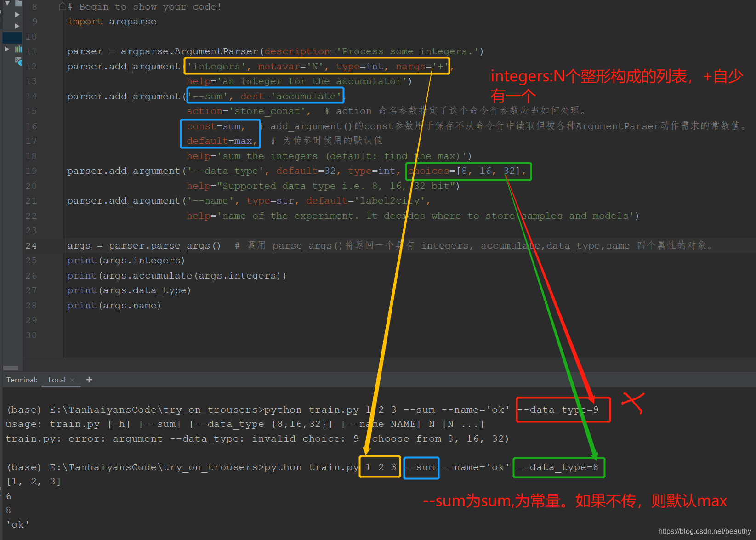
Task: Open the Scratches and Consoles icon
Action: (x=18, y=61)
